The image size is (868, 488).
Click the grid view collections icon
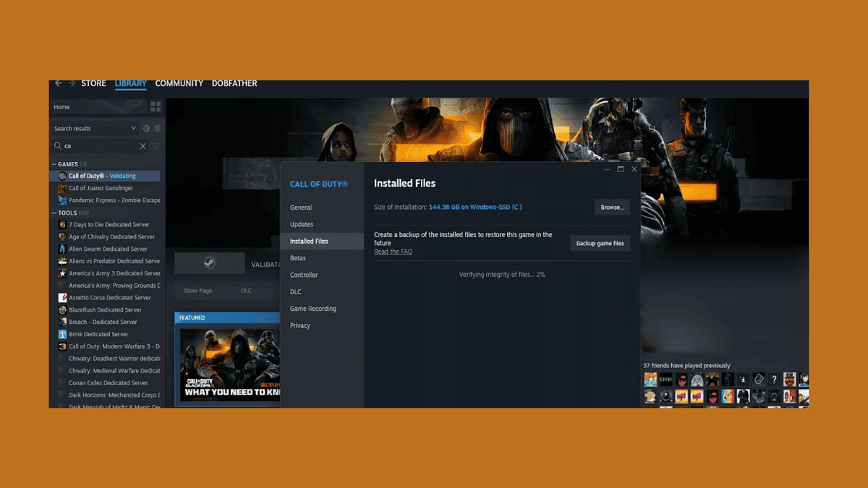(156, 106)
